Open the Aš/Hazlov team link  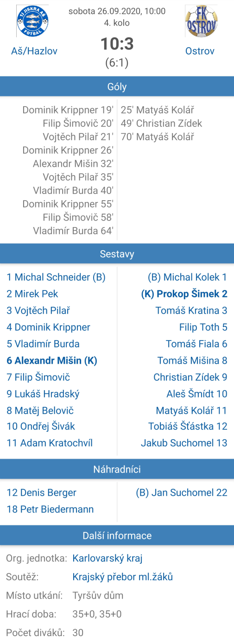click(34, 51)
